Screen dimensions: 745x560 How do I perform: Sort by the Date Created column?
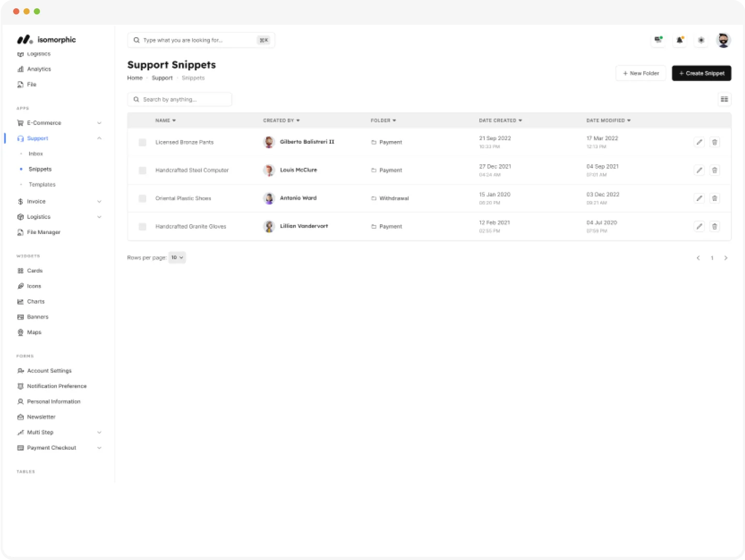tap(500, 120)
